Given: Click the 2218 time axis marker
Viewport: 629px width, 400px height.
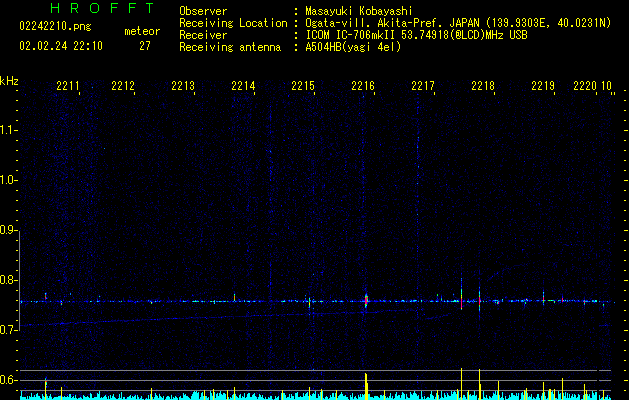Looking at the screenshot, I should [x=483, y=86].
